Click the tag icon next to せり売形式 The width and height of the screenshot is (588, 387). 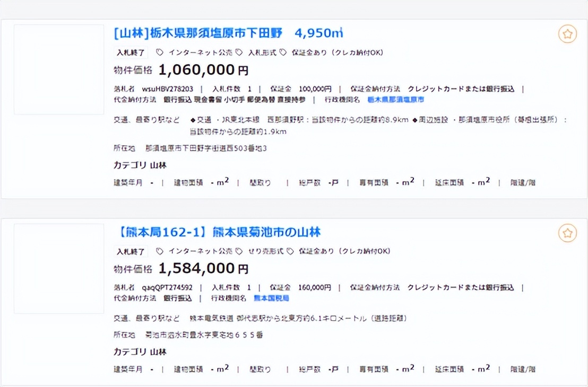pyautogui.click(x=239, y=251)
